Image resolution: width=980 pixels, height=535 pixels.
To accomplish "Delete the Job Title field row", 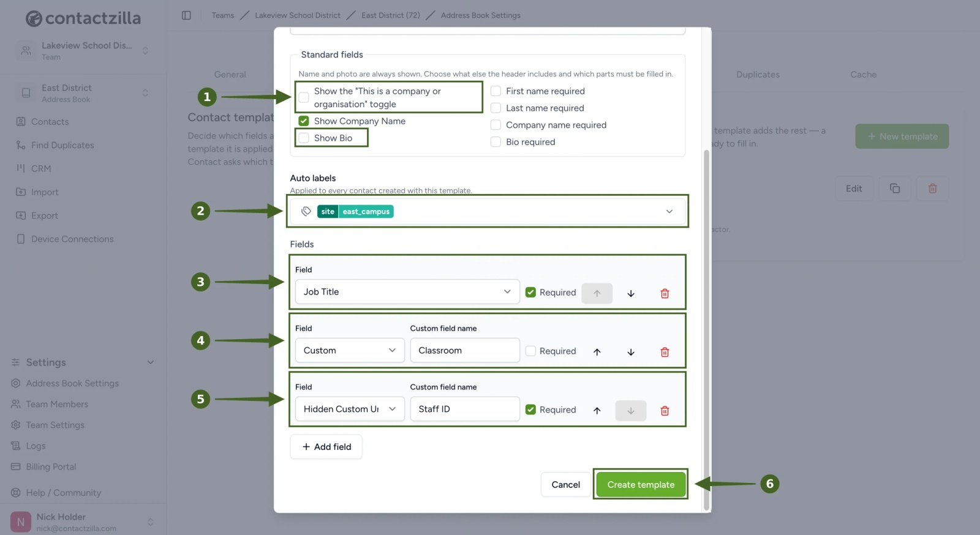I will coord(665,293).
